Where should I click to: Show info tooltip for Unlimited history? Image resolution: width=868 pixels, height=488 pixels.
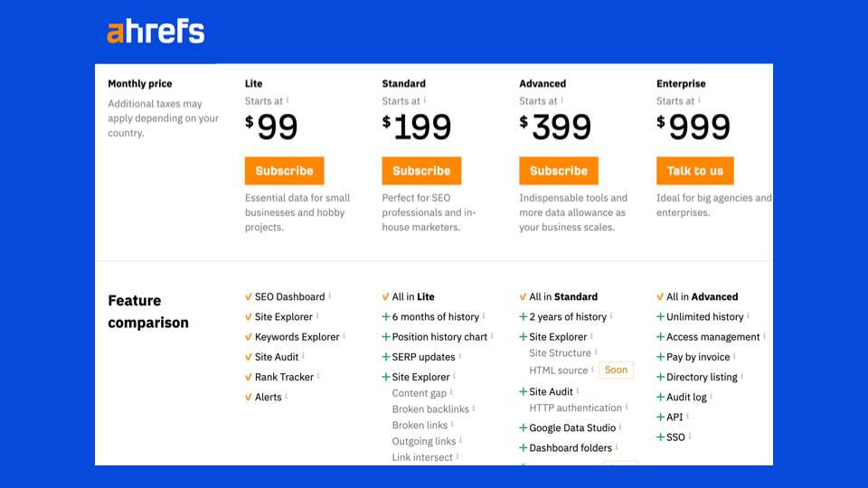[x=749, y=315]
